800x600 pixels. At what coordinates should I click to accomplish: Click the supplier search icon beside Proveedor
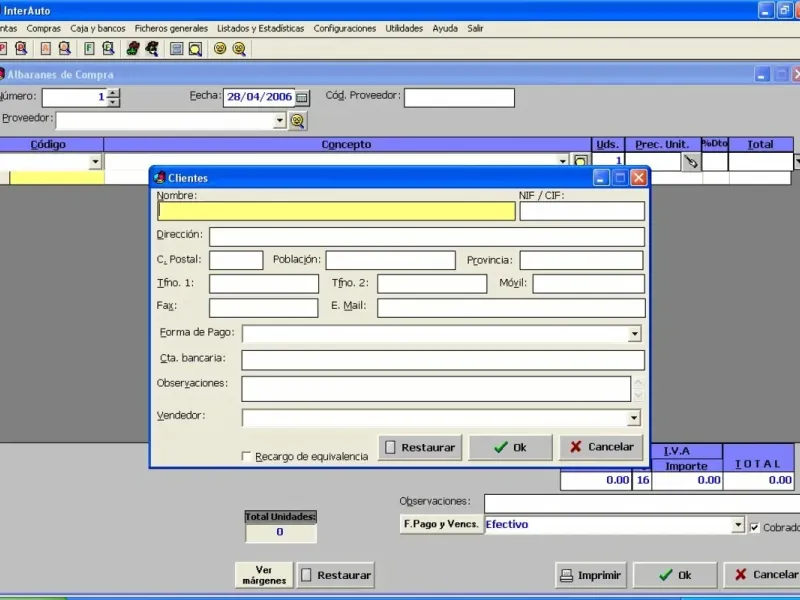(x=297, y=121)
